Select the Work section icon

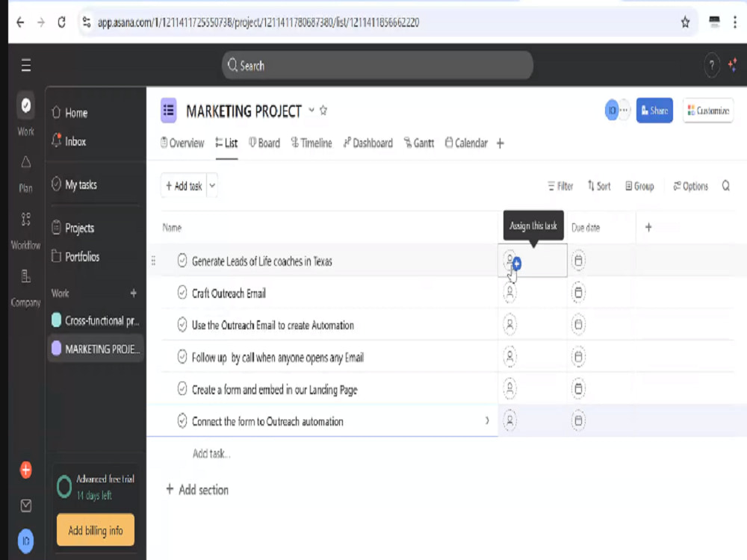25,105
